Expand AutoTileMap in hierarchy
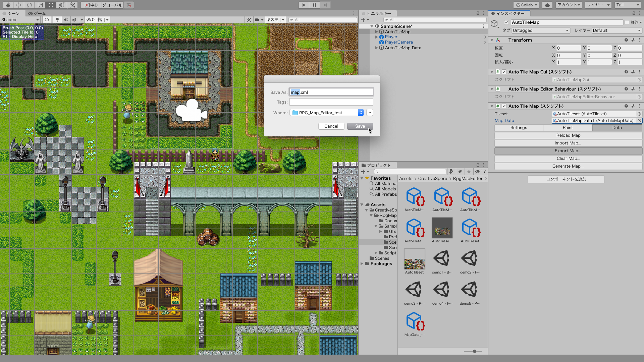This screenshot has height=362, width=644. (x=377, y=32)
